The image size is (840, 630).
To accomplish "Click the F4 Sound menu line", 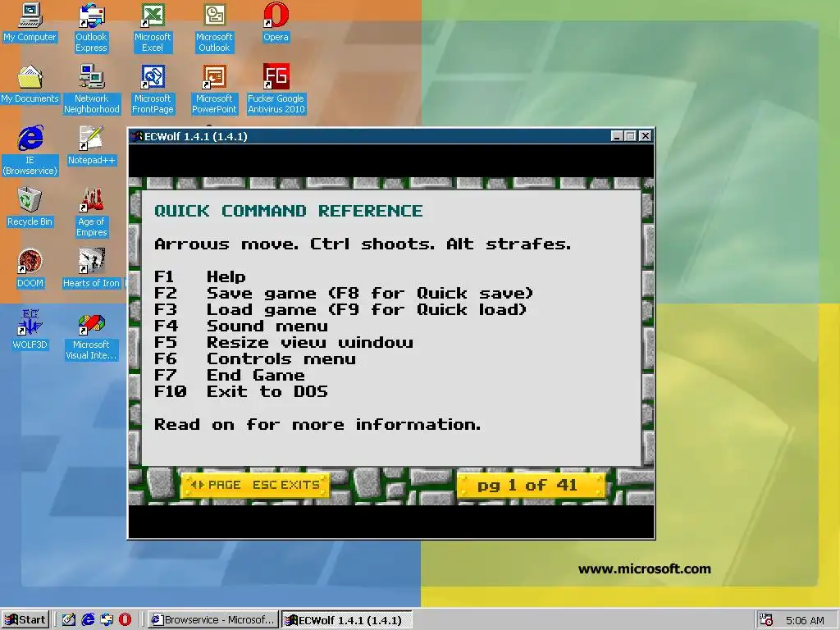I will [x=241, y=326].
